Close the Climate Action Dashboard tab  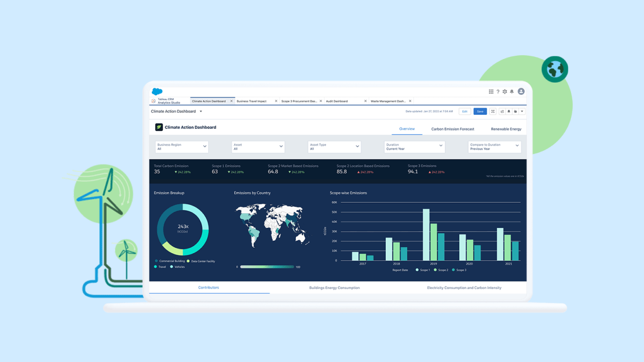pos(231,101)
